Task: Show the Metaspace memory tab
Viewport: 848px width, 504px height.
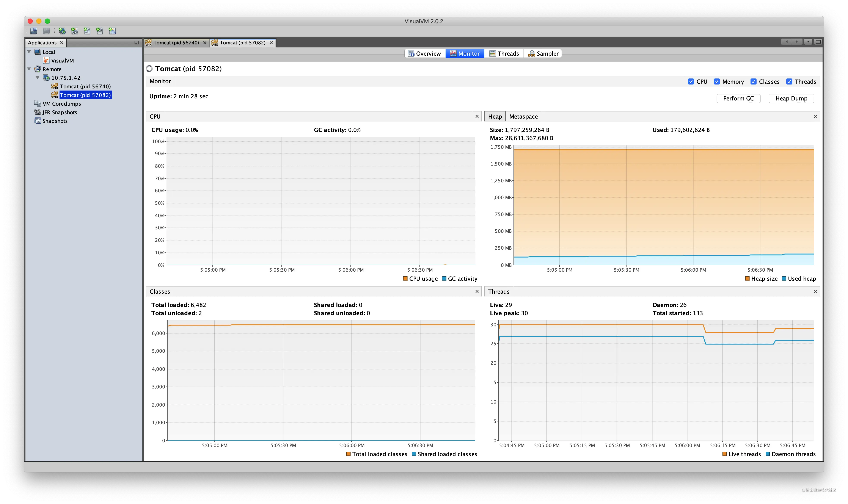Action: pyautogui.click(x=524, y=116)
